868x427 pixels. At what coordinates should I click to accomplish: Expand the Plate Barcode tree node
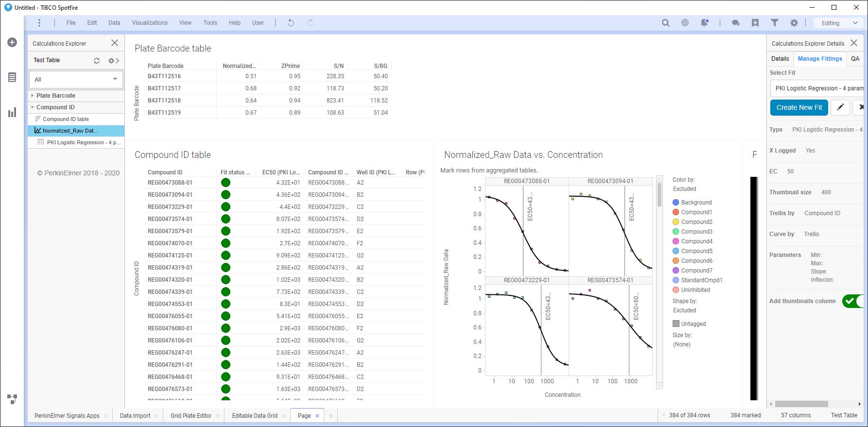point(32,96)
